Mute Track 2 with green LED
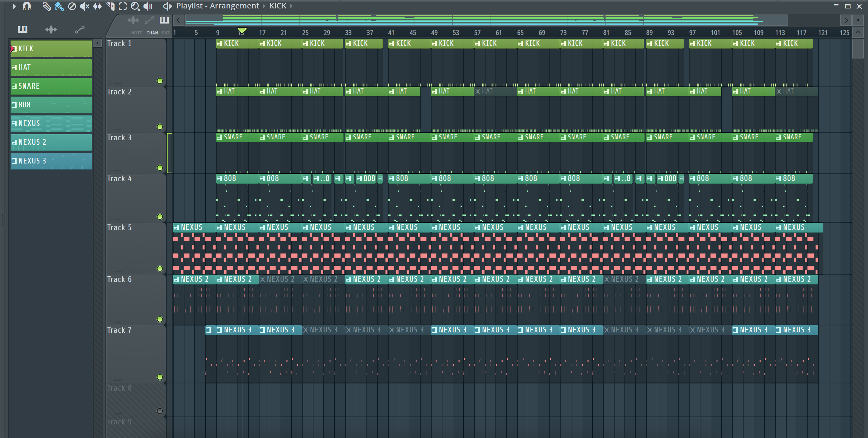The image size is (868, 438). 160,127
